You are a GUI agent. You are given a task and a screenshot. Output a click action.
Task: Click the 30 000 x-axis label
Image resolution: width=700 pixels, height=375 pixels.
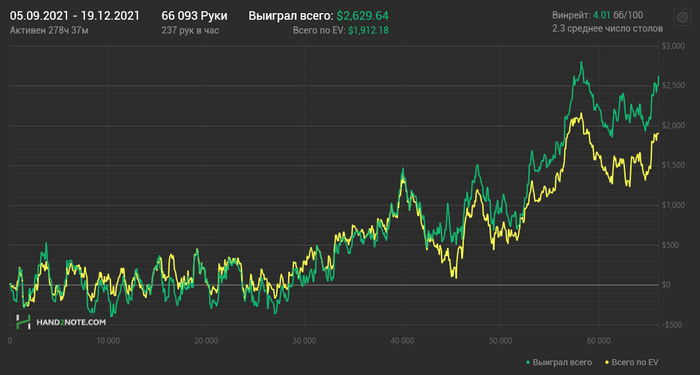(304, 341)
